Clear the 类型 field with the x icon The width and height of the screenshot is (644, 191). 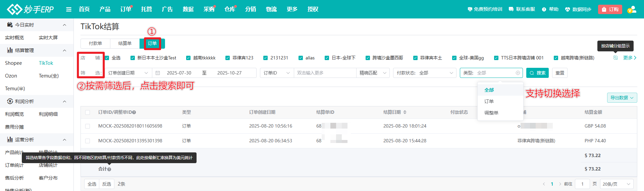(x=518, y=73)
